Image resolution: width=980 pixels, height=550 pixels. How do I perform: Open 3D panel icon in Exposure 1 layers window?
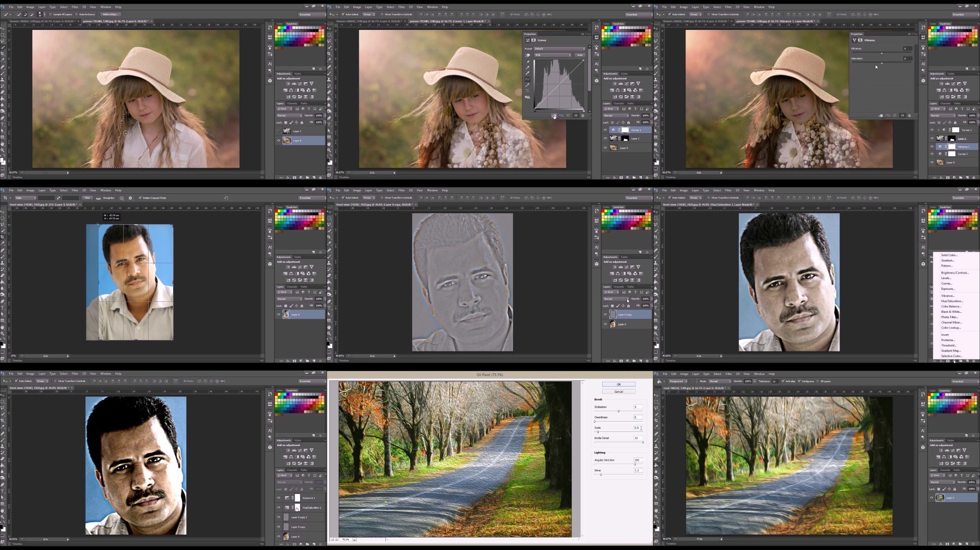(270, 447)
